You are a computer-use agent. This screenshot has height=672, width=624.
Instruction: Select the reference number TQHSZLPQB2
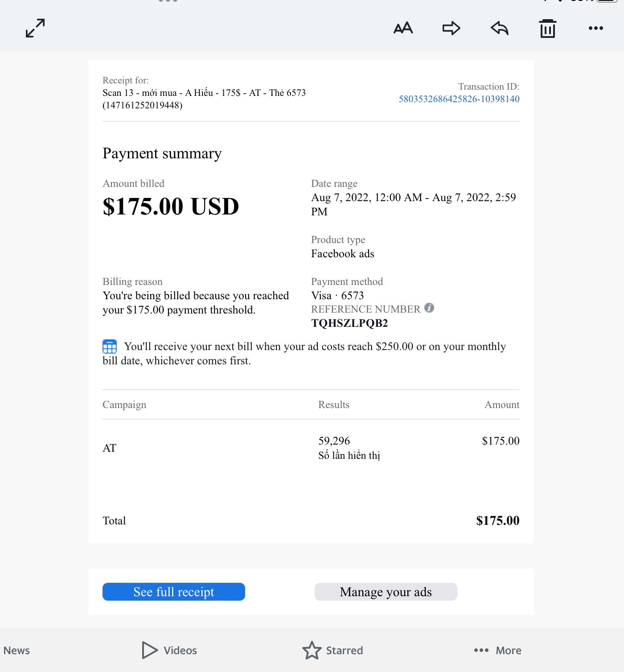349,323
